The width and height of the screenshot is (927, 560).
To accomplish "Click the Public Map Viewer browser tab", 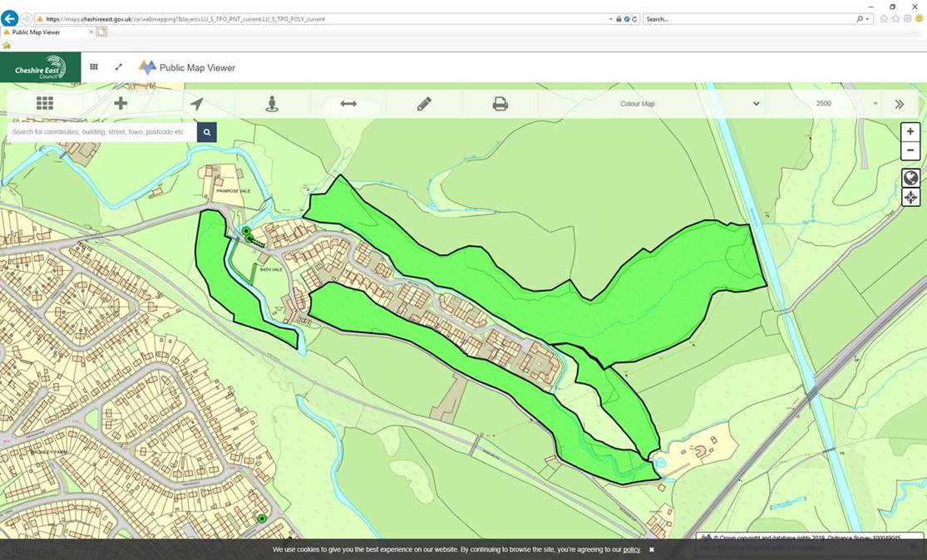I will (x=47, y=32).
